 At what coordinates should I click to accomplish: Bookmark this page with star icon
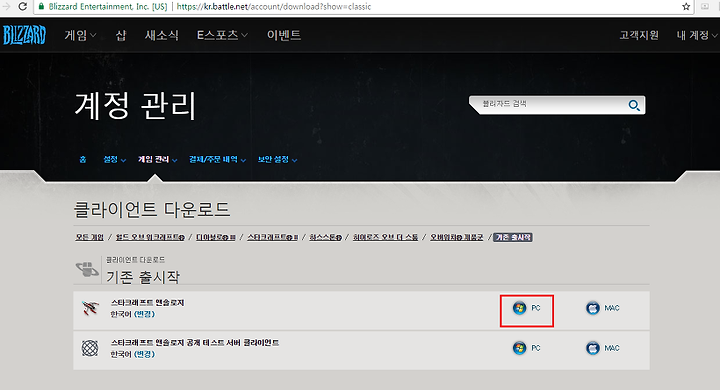pos(686,6)
